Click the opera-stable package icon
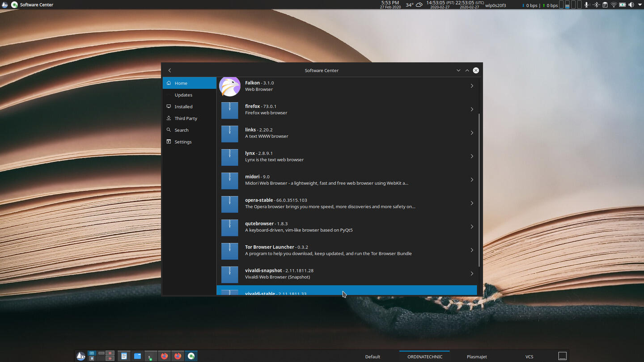 coord(230,204)
